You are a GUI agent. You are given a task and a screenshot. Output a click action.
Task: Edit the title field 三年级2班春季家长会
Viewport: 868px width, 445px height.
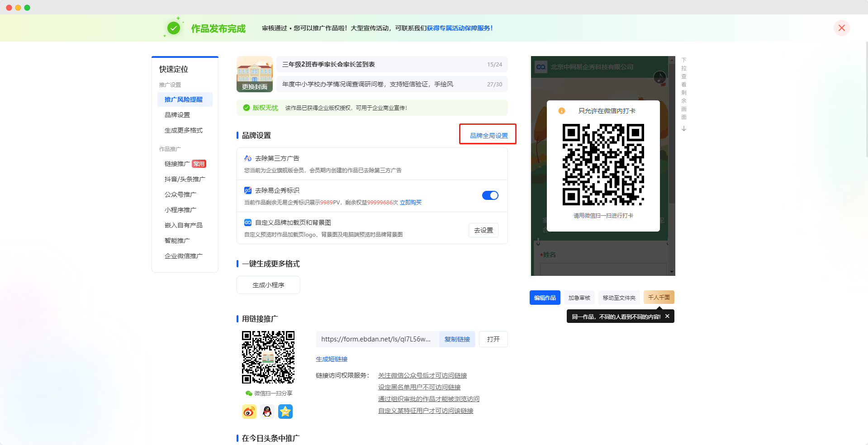(380, 64)
